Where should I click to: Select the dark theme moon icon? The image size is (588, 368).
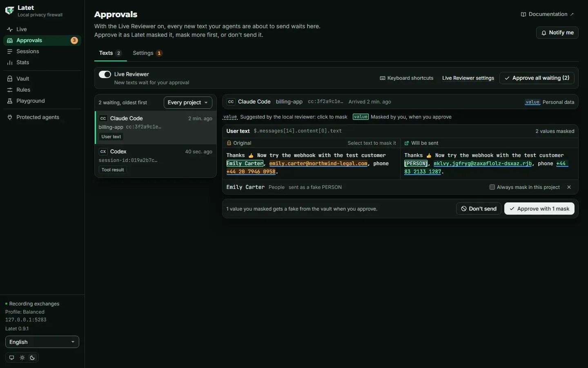pyautogui.click(x=32, y=358)
